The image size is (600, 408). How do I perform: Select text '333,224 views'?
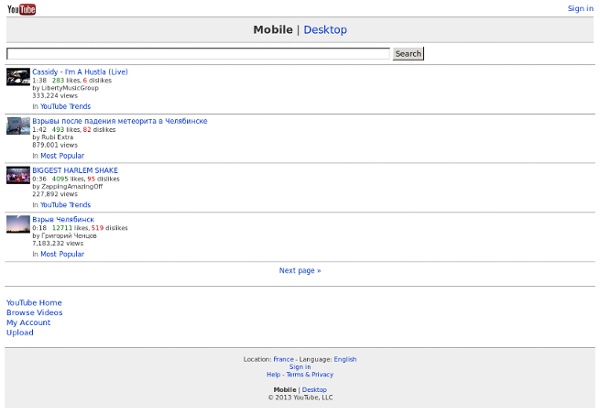[x=55, y=95]
